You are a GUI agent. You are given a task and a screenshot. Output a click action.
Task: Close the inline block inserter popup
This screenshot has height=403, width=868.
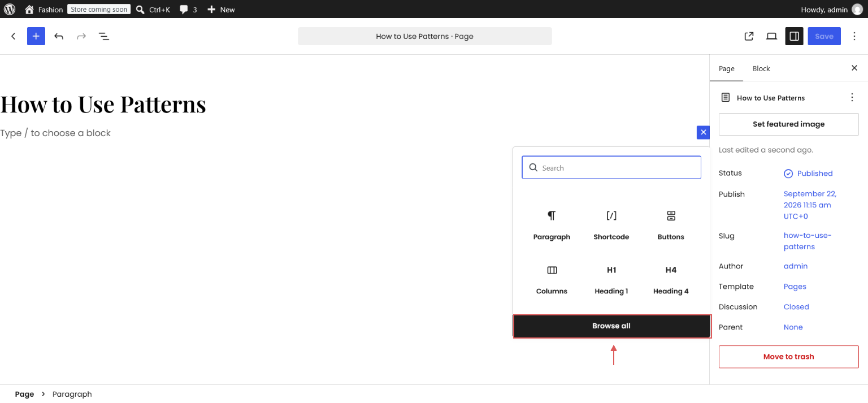point(703,132)
